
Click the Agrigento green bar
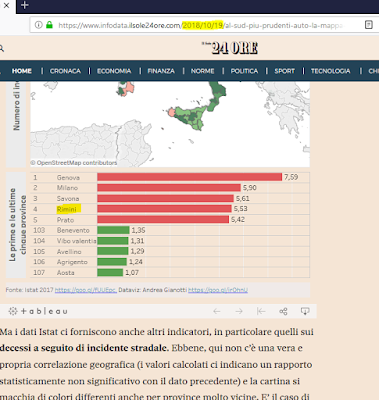[x=112, y=262]
